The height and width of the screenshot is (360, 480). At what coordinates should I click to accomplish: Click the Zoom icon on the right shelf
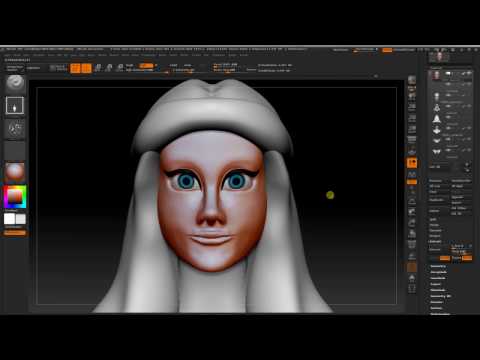coord(412,107)
